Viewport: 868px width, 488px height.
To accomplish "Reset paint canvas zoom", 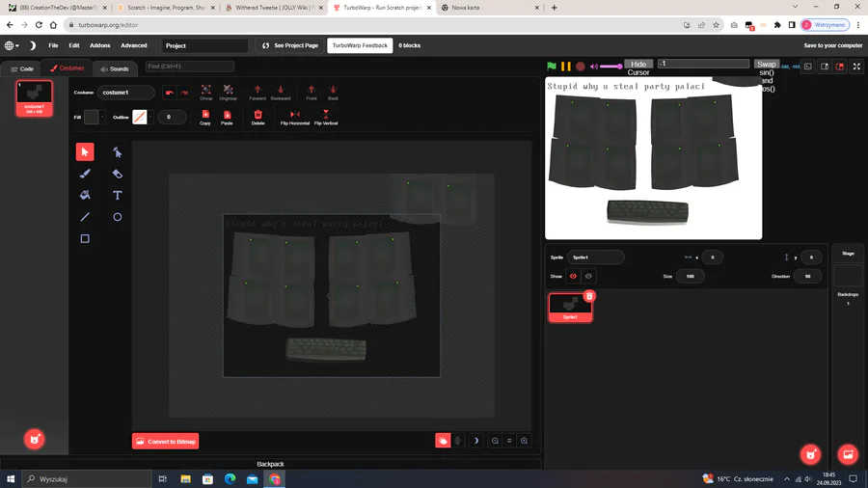I will coord(509,441).
